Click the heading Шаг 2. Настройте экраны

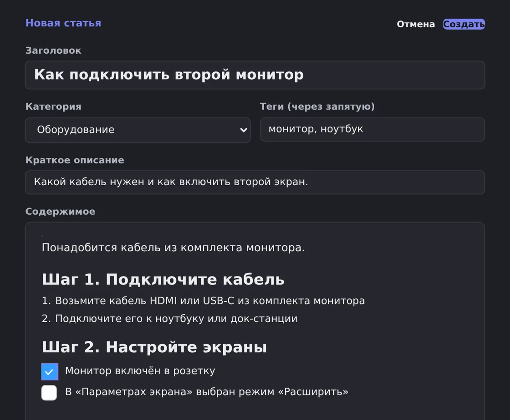coord(154,347)
